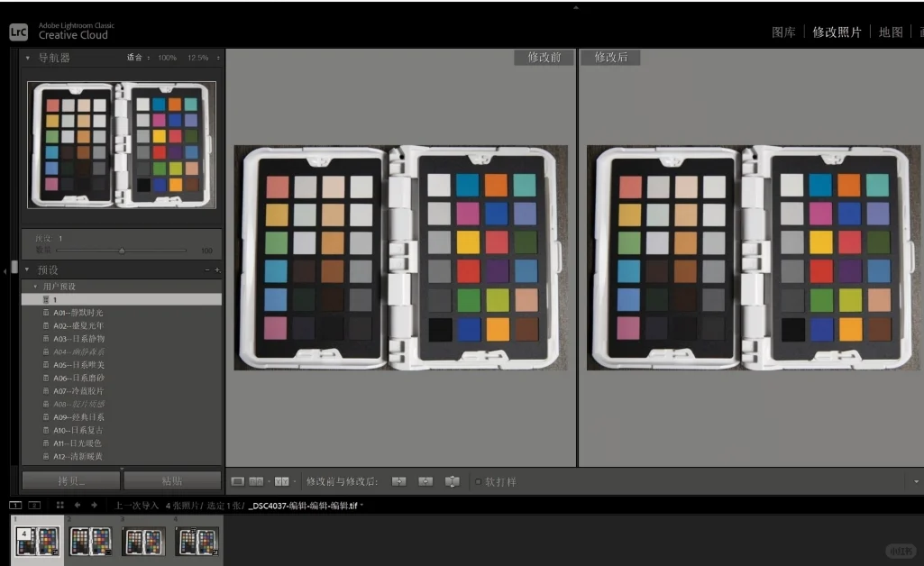Viewport: 924px width, 566px height.
Task: Collapse the 导航器 navigator panel triangle
Action: coord(27,58)
